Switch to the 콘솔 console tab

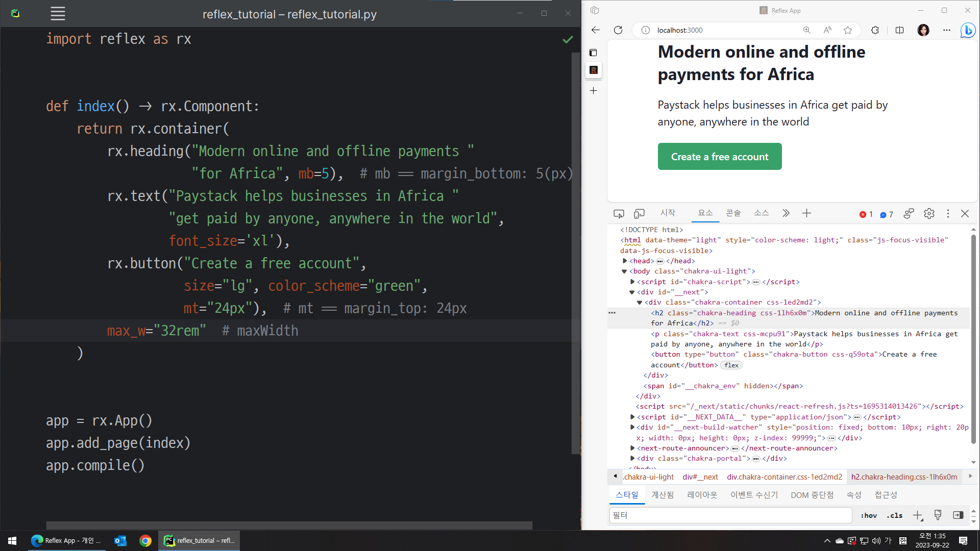click(733, 213)
